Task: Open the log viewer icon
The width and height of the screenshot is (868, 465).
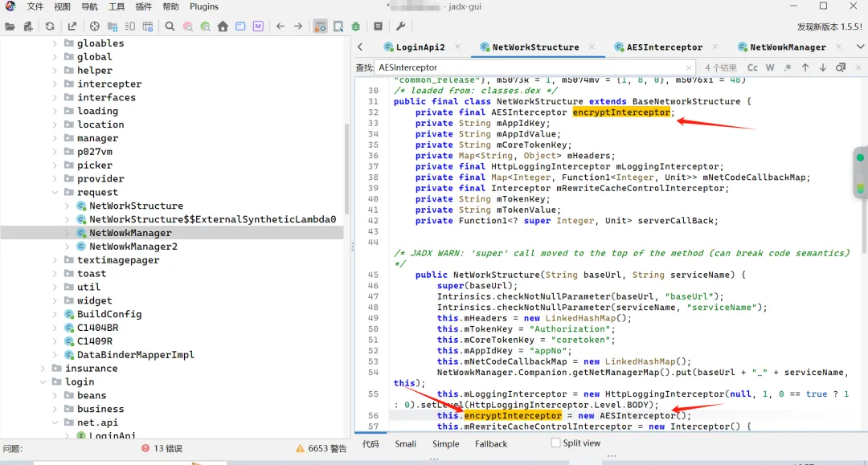Action: (378, 27)
